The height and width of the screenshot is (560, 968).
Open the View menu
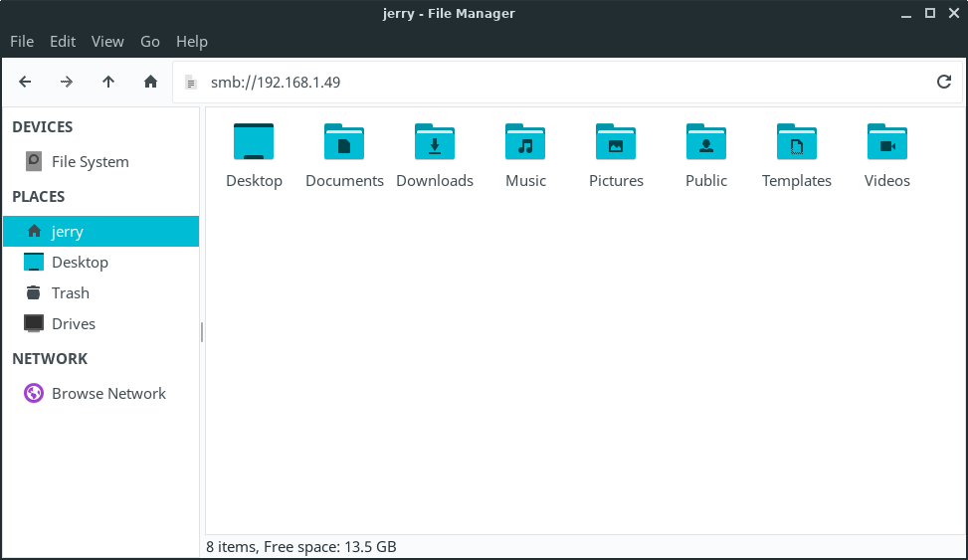pos(107,41)
